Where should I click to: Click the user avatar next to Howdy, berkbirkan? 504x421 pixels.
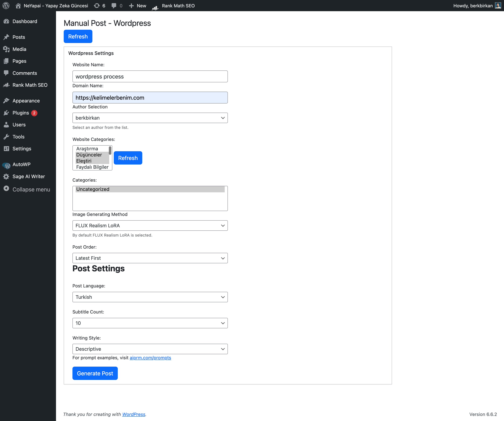(498, 6)
